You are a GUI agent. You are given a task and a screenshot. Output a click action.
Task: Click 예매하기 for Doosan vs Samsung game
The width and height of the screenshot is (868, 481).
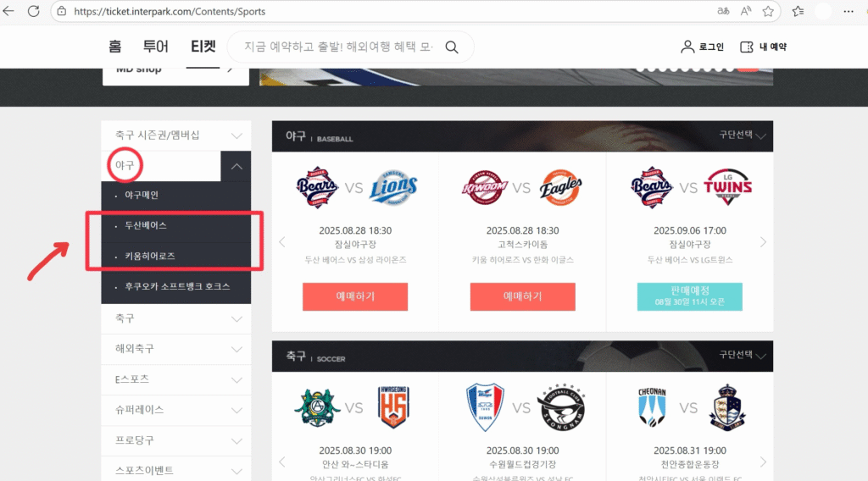354,296
